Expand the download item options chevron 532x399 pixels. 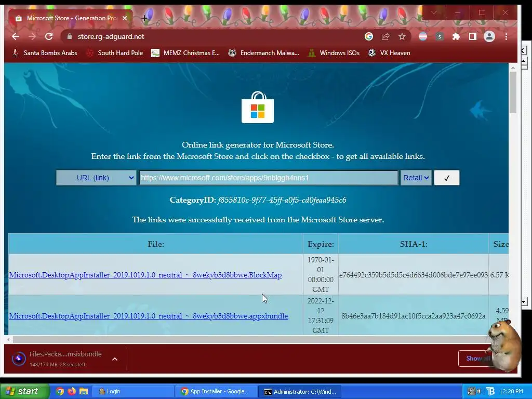tap(115, 359)
